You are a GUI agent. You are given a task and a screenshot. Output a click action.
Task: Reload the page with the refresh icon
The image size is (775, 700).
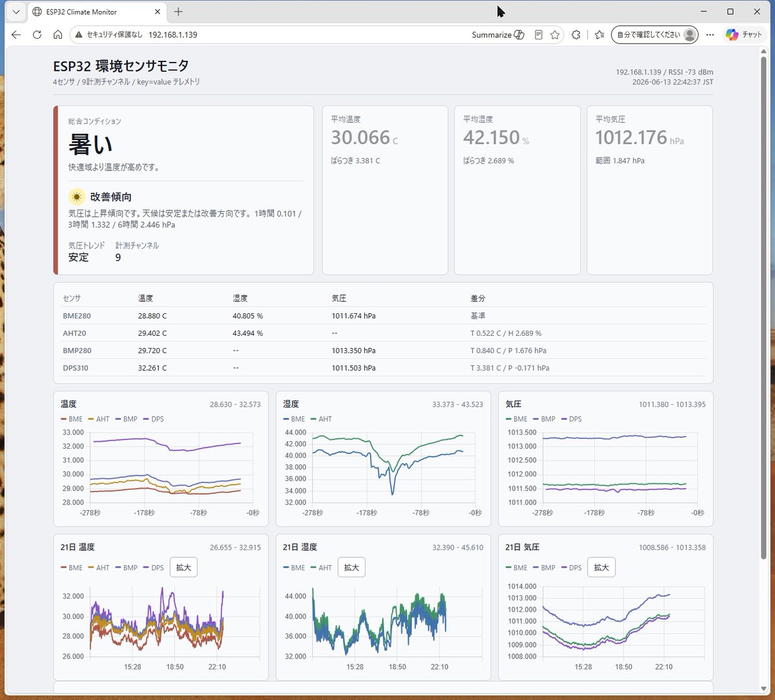click(37, 35)
